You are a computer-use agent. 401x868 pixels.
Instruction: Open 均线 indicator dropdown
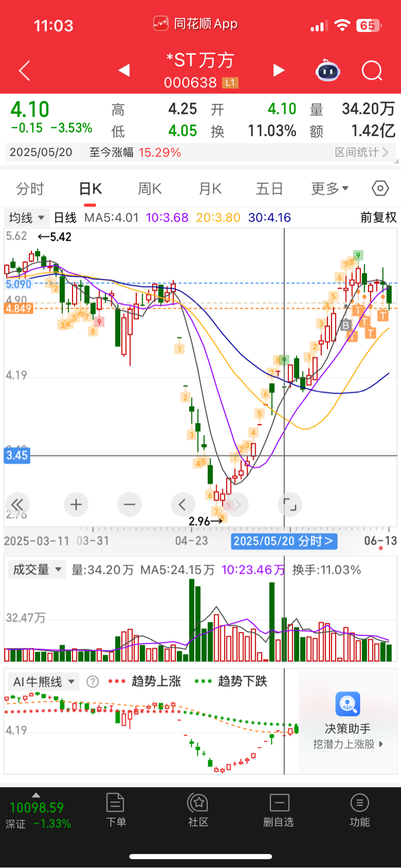point(26,217)
